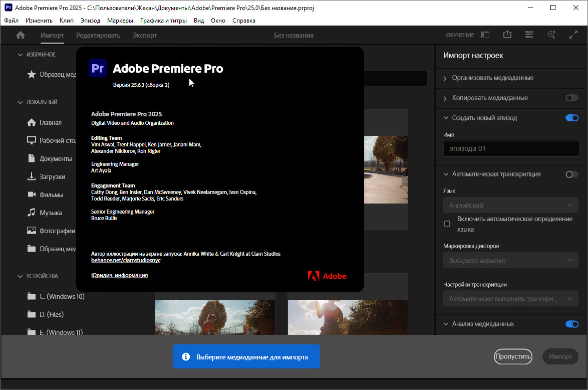
Task: Click the Home icon in the header
Action: pos(21,35)
